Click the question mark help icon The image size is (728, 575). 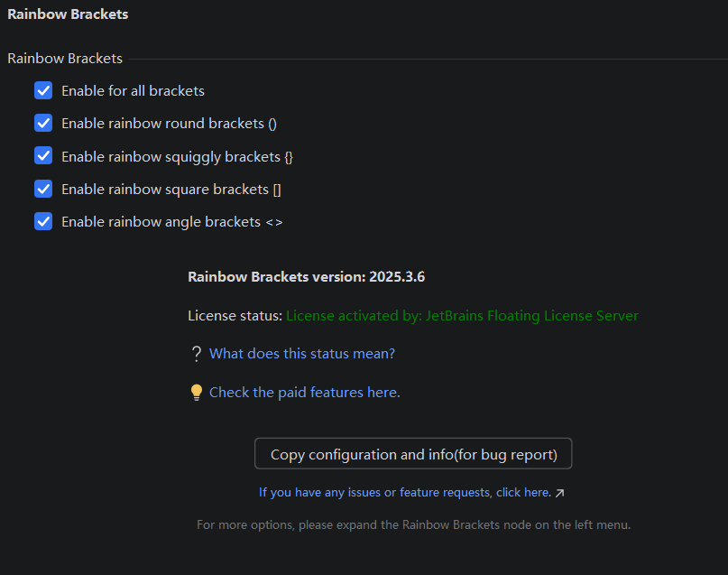[x=196, y=354]
